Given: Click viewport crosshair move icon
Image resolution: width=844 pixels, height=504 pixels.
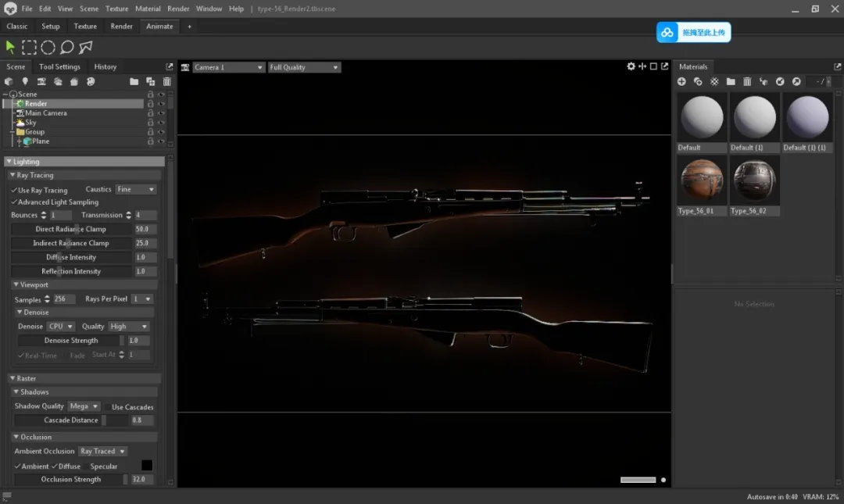Looking at the screenshot, I should pyautogui.click(x=642, y=66).
